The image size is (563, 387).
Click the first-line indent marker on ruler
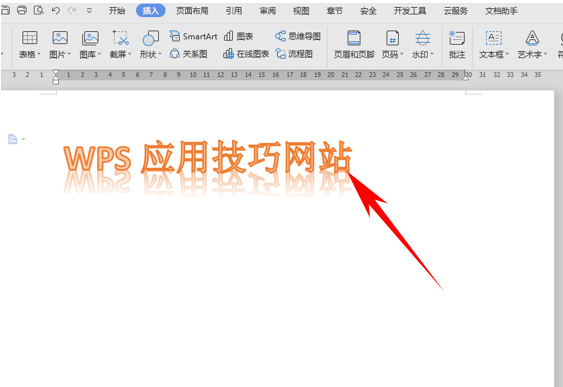coord(56,72)
